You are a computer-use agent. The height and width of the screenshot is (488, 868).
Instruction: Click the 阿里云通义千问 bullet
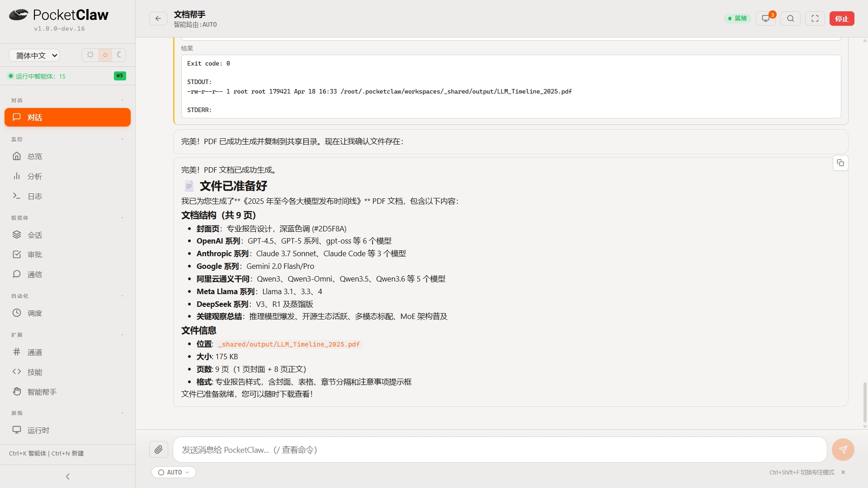click(x=321, y=279)
